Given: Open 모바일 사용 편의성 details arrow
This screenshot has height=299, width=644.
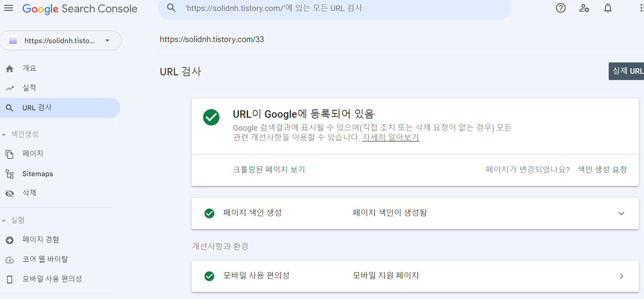Looking at the screenshot, I should click(x=621, y=276).
